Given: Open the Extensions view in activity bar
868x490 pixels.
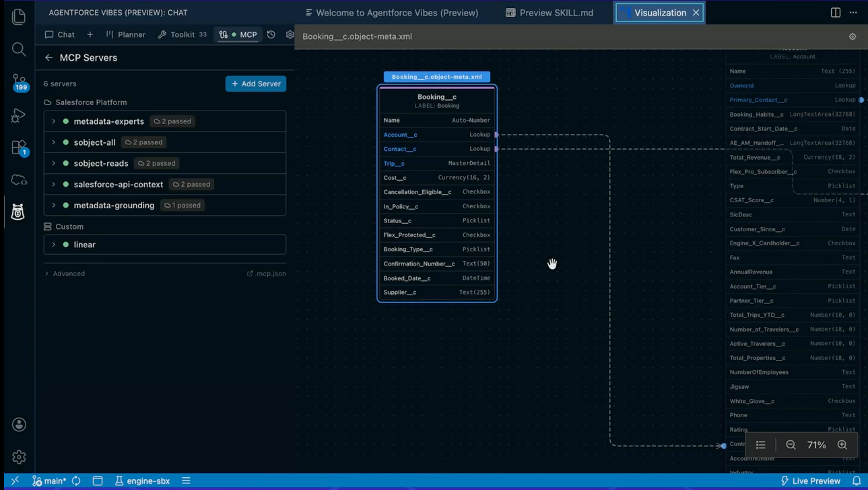Looking at the screenshot, I should click(19, 147).
